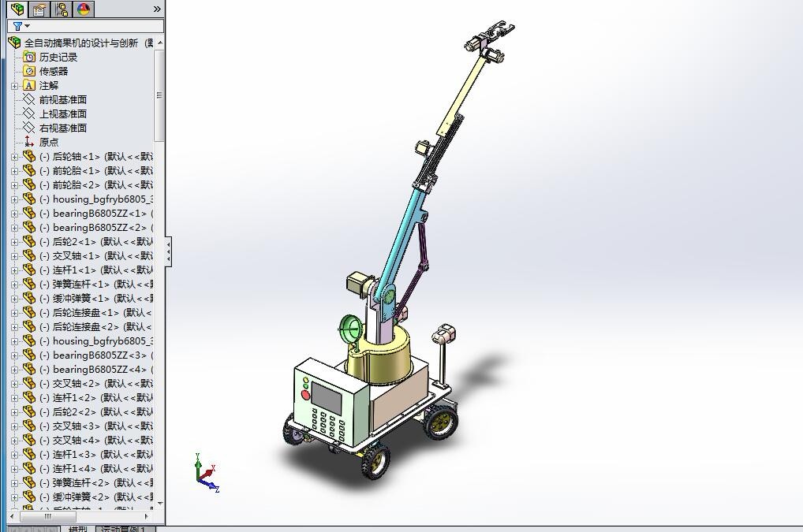
Task: Select the 历史记录 text label
Action: tap(58, 58)
